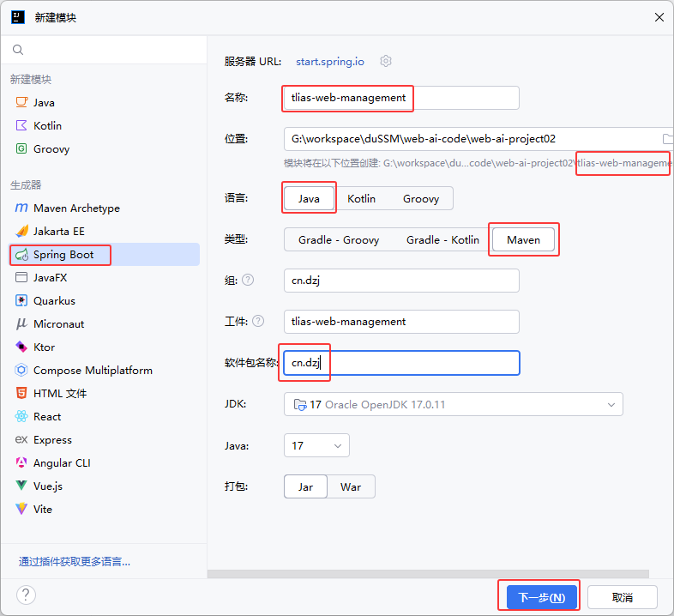Select Gradle - Groovy build type
674x616 pixels.
(x=338, y=239)
